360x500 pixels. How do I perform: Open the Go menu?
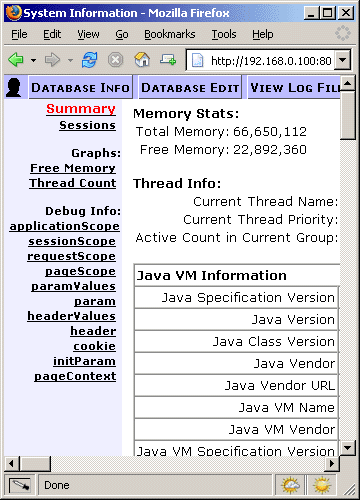[122, 34]
